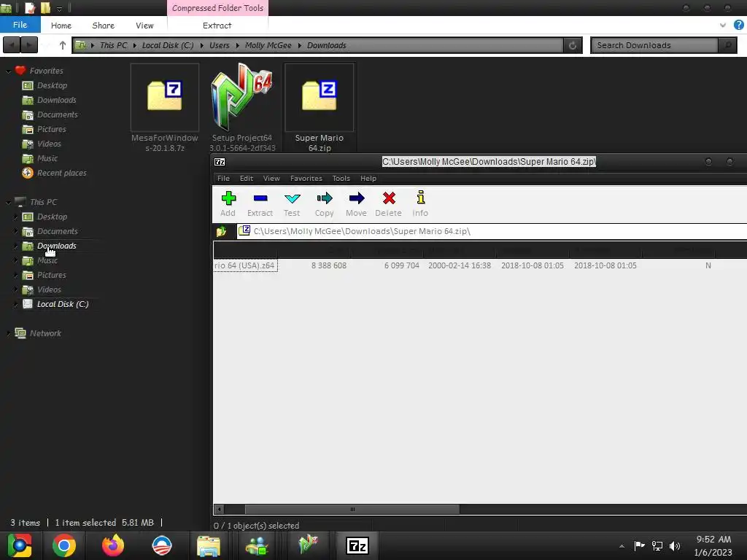Open File Explorer from the taskbar
The width and height of the screenshot is (747, 560).
pyautogui.click(x=209, y=545)
